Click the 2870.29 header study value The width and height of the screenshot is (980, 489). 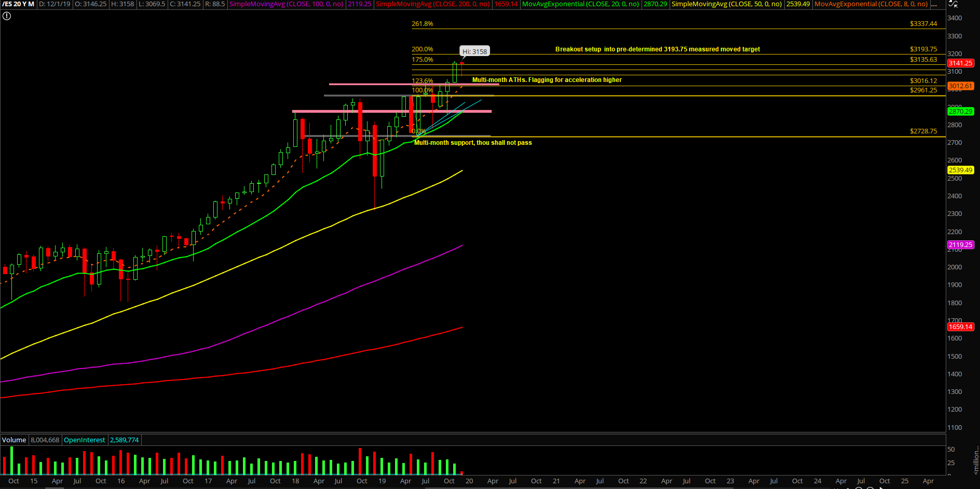(655, 4)
